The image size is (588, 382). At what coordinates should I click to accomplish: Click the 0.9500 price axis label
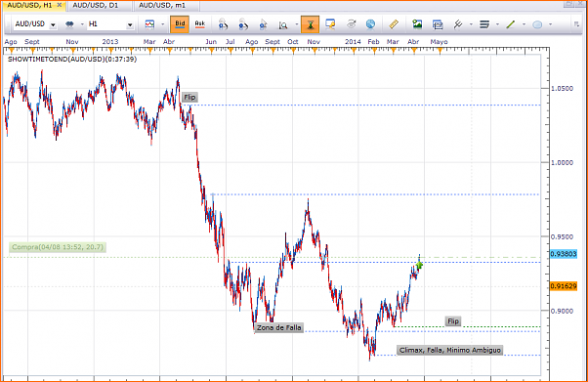pyautogui.click(x=562, y=236)
